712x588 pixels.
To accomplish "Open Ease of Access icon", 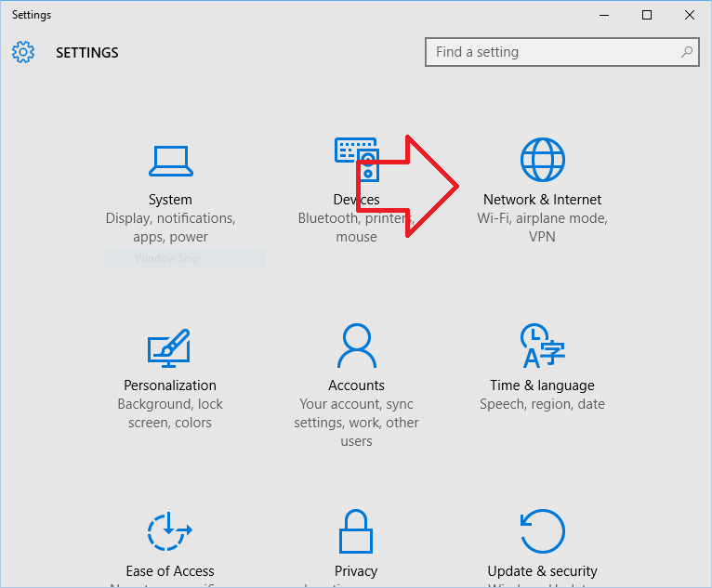I will pos(170,531).
